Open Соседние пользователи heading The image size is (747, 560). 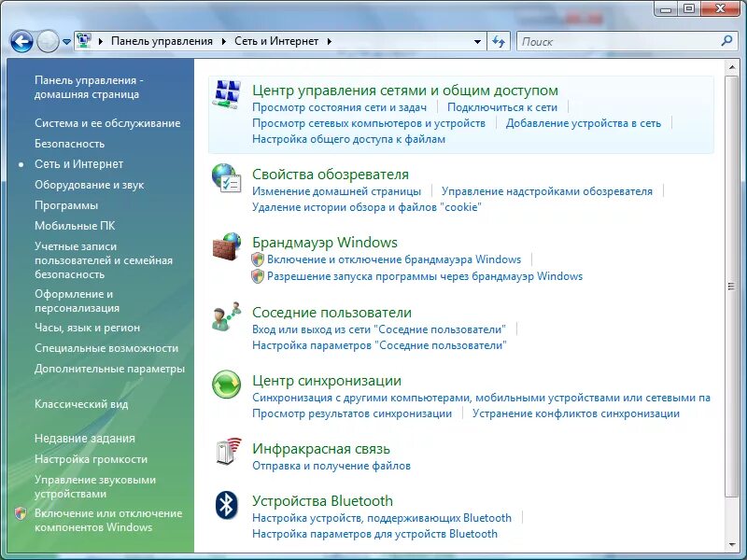(x=332, y=313)
